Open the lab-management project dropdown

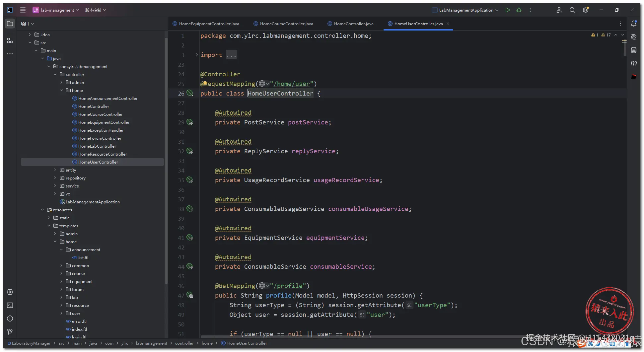[x=56, y=10]
